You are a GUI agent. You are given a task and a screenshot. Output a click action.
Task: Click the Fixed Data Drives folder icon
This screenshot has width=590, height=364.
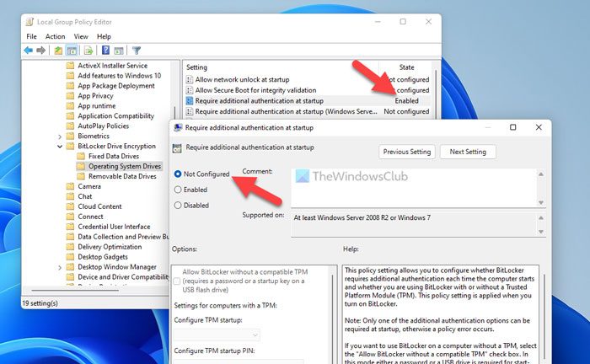(x=81, y=156)
